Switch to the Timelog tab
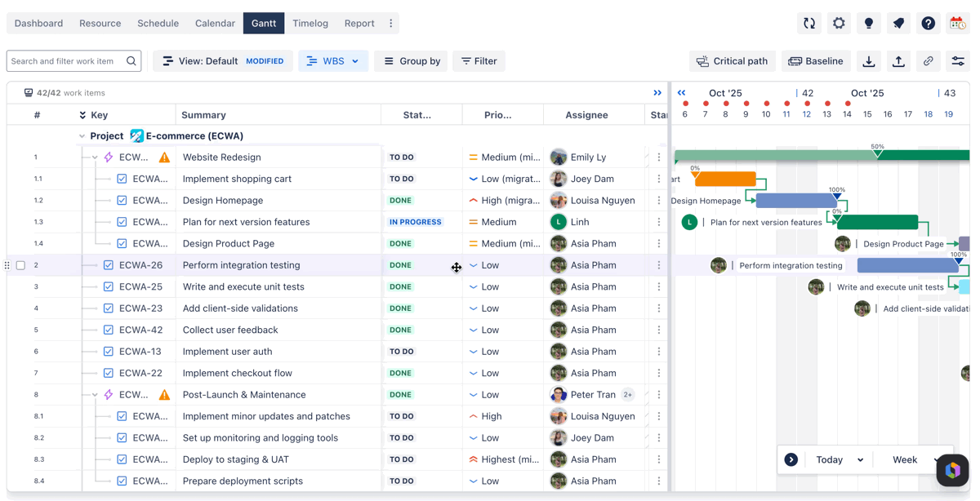This screenshot has height=501, width=980. click(x=310, y=24)
